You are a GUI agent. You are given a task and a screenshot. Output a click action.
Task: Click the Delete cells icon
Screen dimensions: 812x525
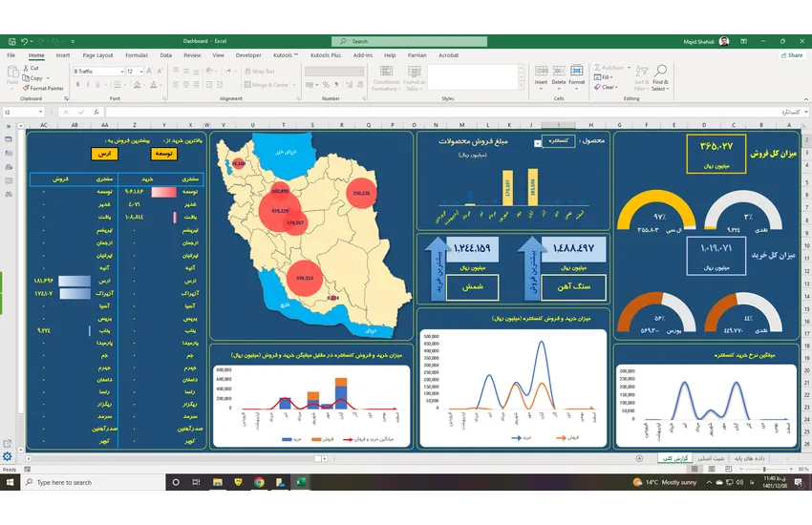559,70
